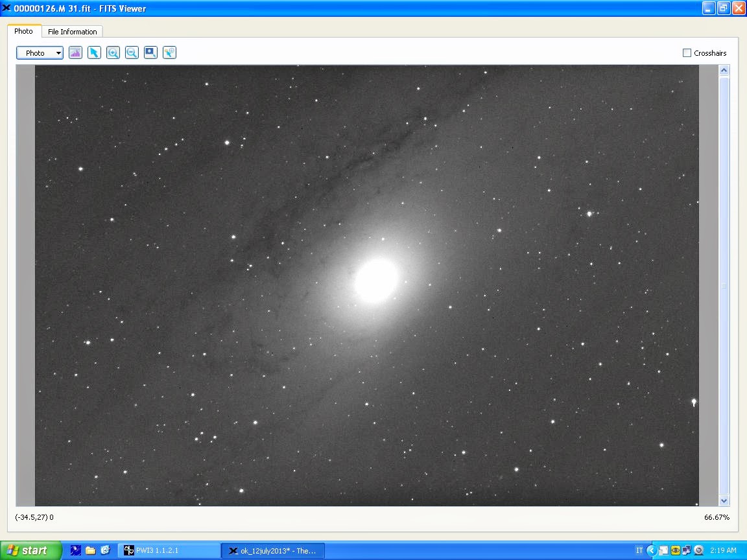Select the arrow pointer tool
Screen dimensions: 747x560
pyautogui.click(x=94, y=53)
